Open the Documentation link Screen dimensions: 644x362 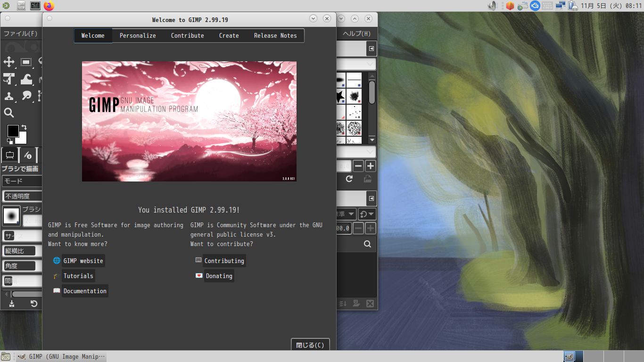85,291
